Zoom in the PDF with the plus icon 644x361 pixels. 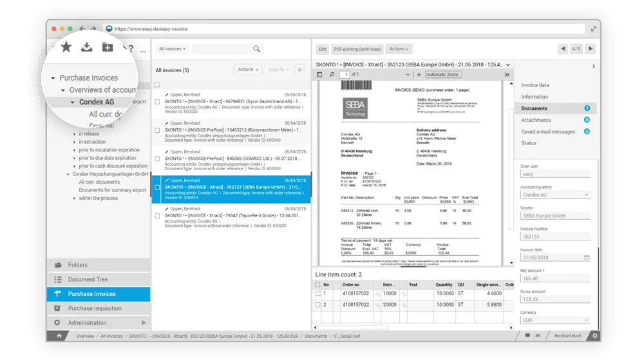(419, 75)
